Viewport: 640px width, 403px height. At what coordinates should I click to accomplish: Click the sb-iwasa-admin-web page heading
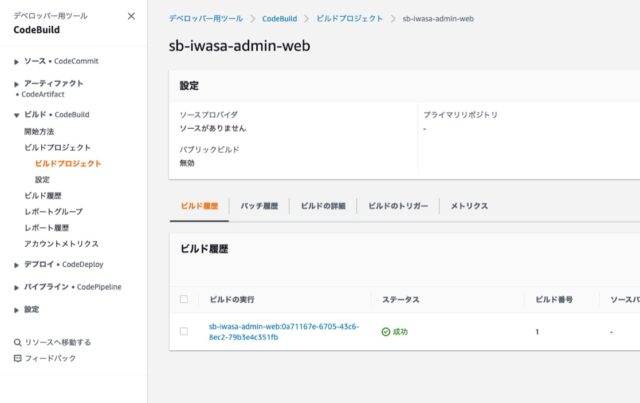tap(240, 45)
